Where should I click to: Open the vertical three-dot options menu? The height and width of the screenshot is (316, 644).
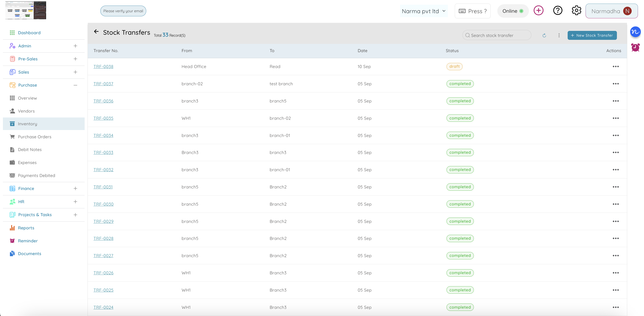559,36
